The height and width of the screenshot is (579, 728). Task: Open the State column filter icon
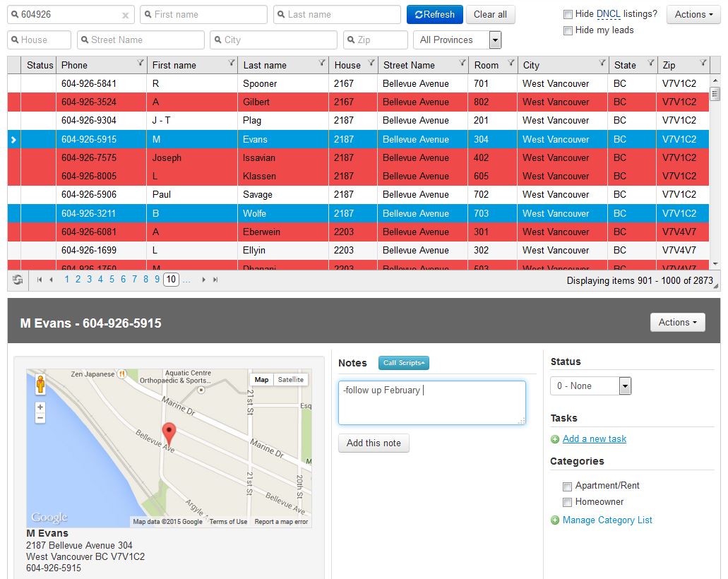(651, 63)
